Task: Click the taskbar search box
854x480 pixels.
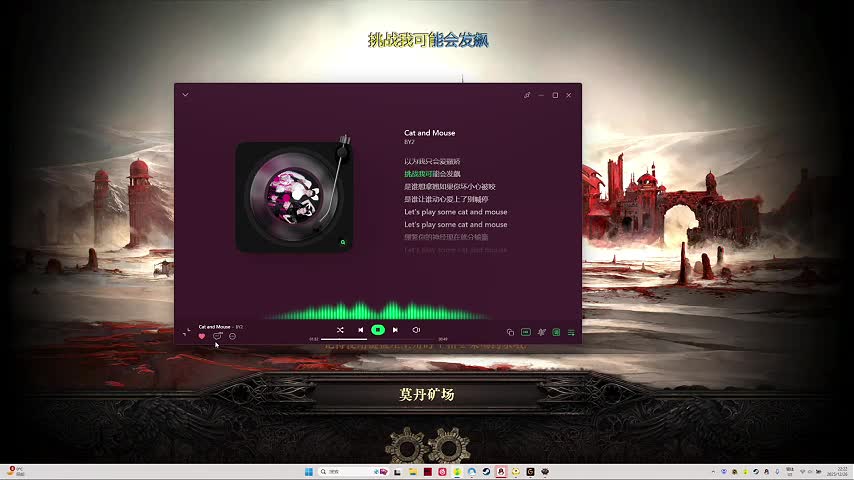Action: tap(354, 472)
